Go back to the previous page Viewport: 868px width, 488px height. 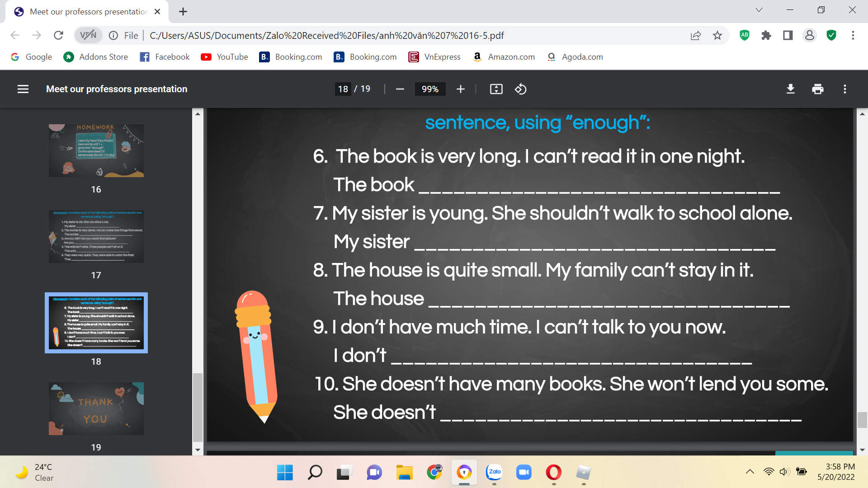[x=15, y=35]
